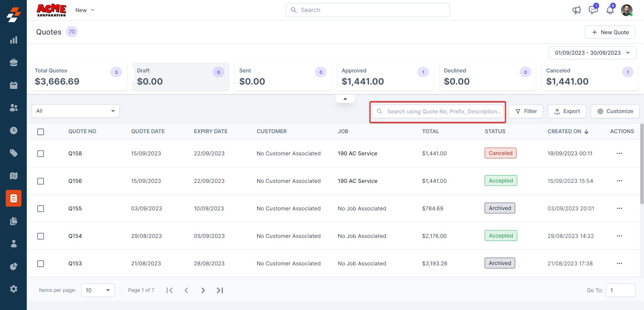The height and width of the screenshot is (310, 644).
Task: Tick the checkbox for quote Q155
Action: 41,209
